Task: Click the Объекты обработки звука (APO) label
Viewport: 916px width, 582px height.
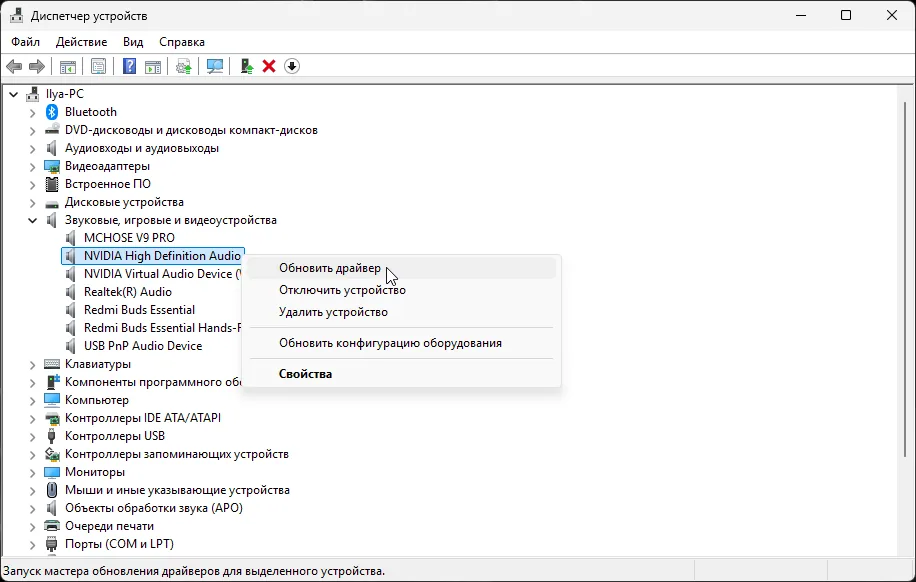Action: pos(154,508)
